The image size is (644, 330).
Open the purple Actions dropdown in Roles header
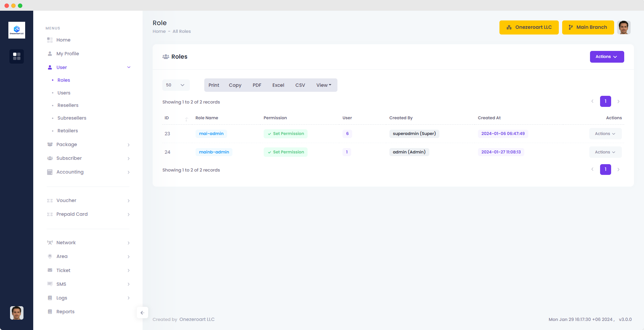click(607, 57)
